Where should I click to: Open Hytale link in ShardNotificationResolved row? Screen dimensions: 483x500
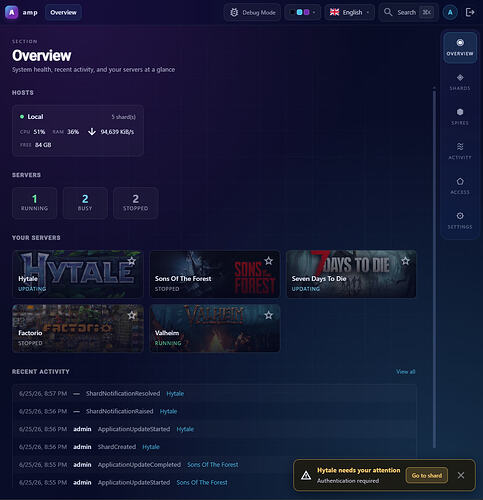[x=175, y=394]
